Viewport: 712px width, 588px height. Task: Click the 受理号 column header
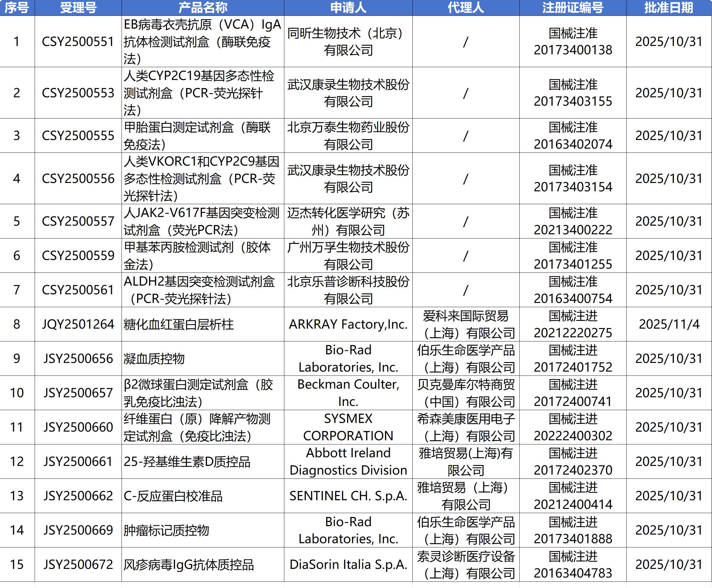(x=78, y=7)
